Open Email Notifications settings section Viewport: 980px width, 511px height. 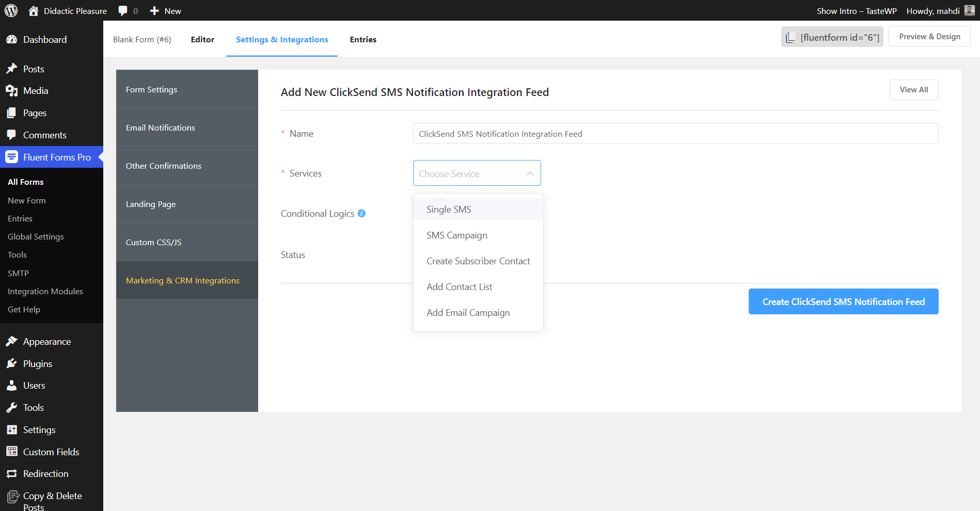click(161, 128)
